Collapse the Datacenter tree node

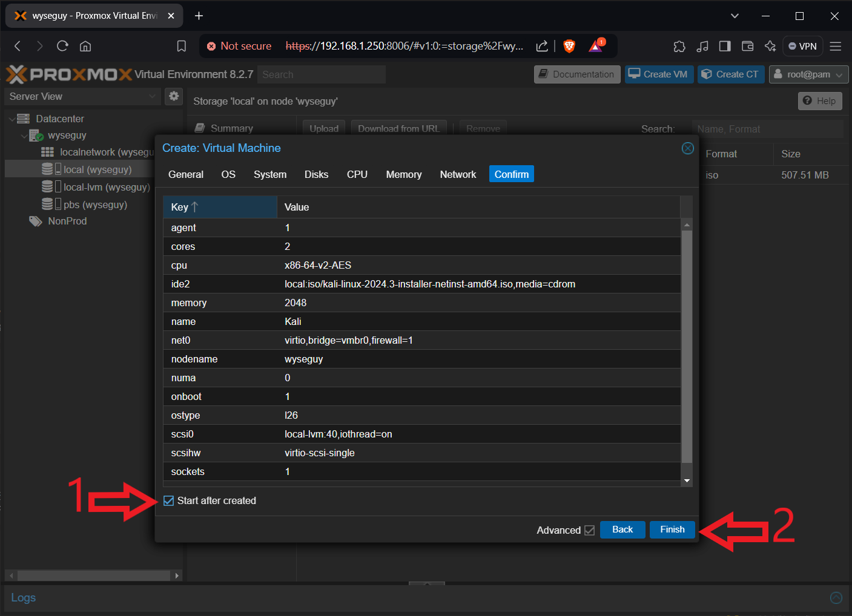coord(12,119)
